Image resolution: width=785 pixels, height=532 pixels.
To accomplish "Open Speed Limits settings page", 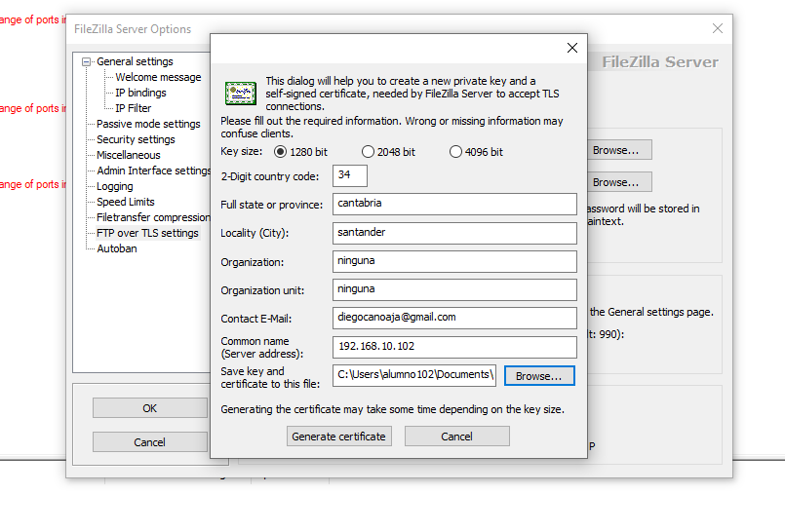I will (x=125, y=202).
